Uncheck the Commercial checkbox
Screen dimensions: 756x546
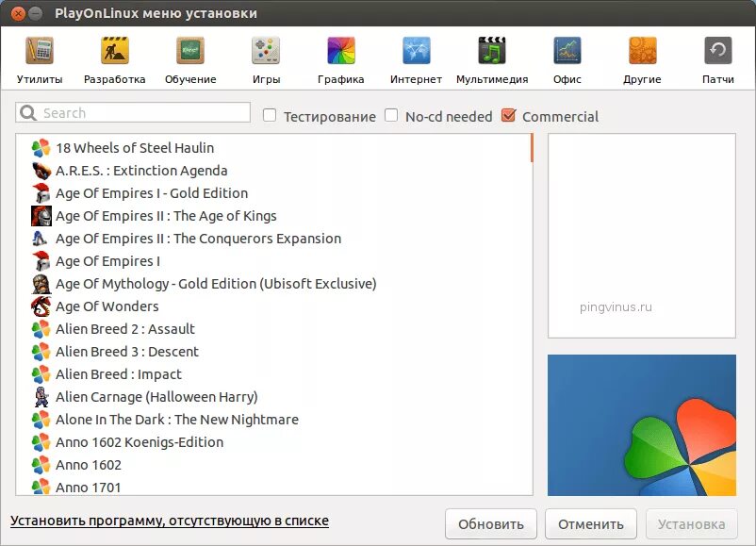click(509, 115)
